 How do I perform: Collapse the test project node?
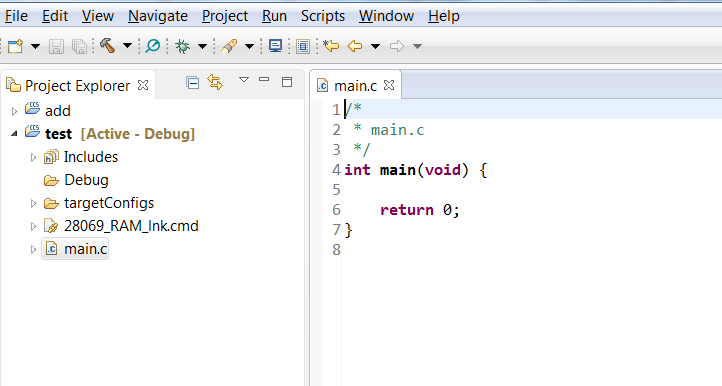[14, 134]
